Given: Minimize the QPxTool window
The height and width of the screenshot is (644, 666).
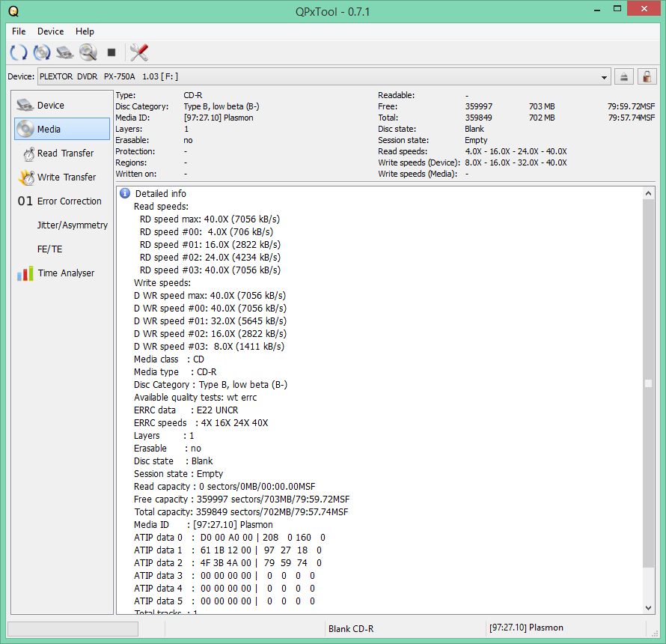Looking at the screenshot, I should (597, 9).
